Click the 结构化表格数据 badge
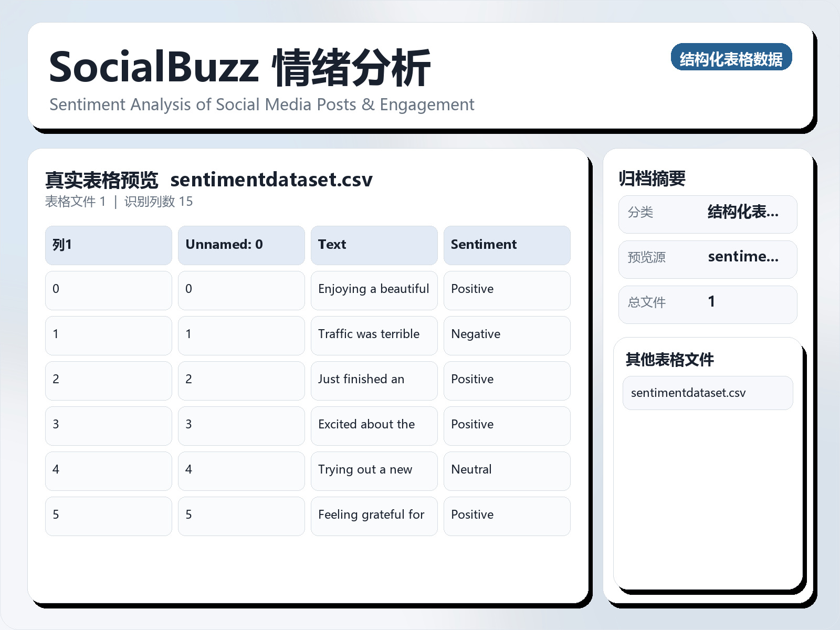The width and height of the screenshot is (840, 630). tap(732, 58)
